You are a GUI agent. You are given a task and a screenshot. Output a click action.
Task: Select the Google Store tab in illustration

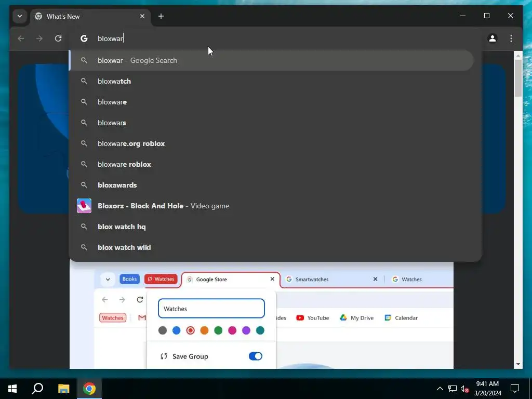(231, 279)
